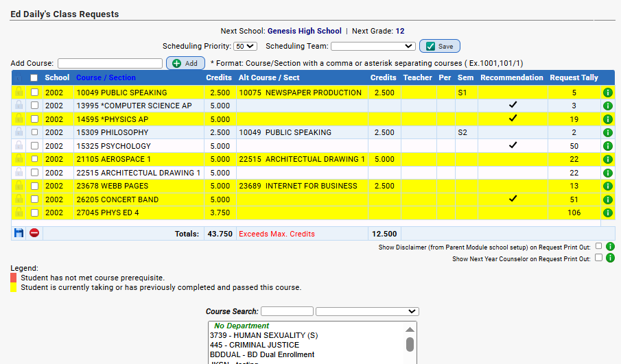The width and height of the screenshot is (621, 364).
Task: Click lock icon in table header
Action: point(19,77)
